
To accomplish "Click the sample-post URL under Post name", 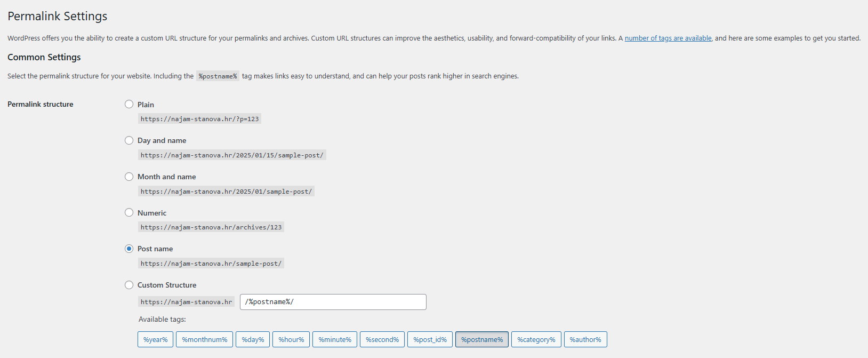I will (211, 264).
